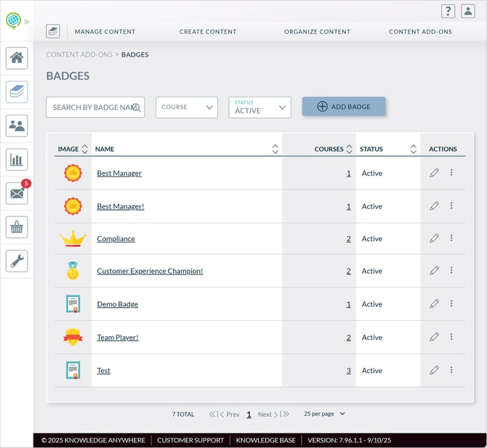Open the Customer Experience Champion! link
Viewport: 487px width, 448px height.
pos(150,271)
